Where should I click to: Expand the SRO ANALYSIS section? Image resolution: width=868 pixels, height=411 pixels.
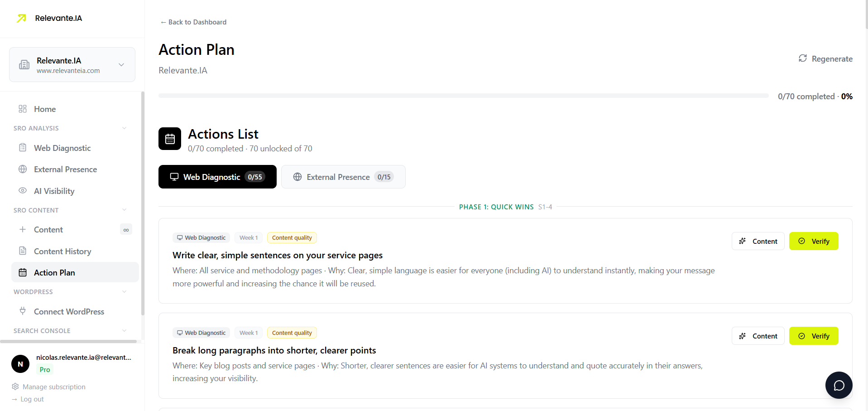[124, 128]
